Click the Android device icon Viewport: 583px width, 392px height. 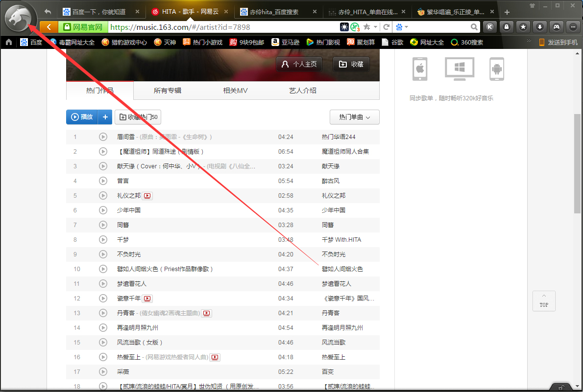click(496, 69)
